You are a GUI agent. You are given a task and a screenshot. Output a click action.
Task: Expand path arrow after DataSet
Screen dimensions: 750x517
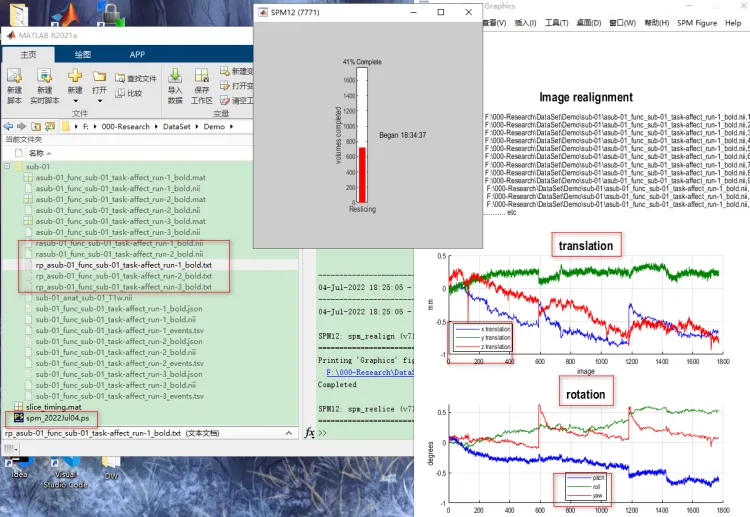point(197,127)
